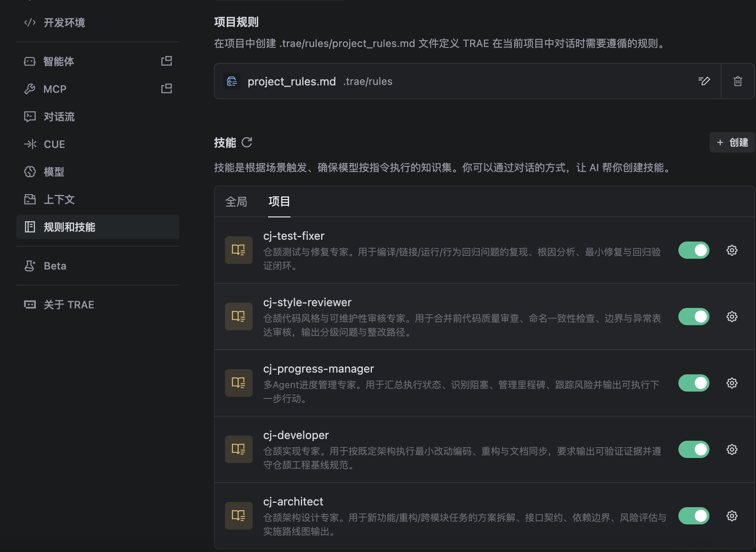Select the cj-progress-manager skill title
This screenshot has height=552, width=756.
[319, 369]
